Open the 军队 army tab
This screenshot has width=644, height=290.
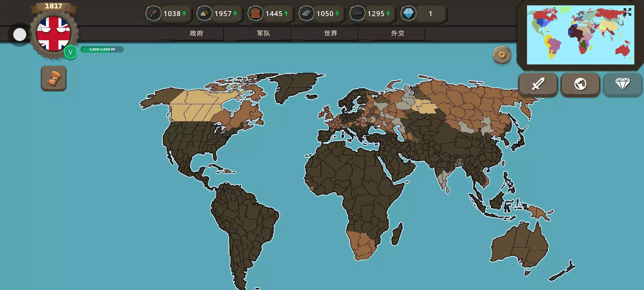[264, 33]
